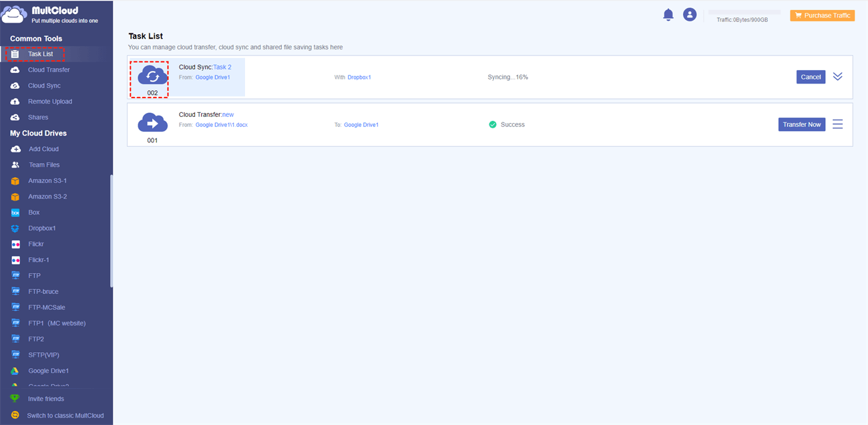This screenshot has width=868, height=425.
Task: Click the Add Cloud plus icon
Action: [x=15, y=149]
